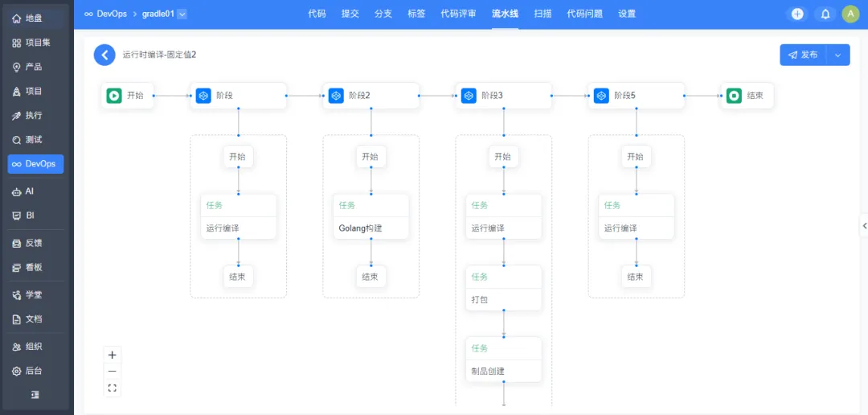Select DevOps in the sidebar
Image resolution: width=868 pixels, height=415 pixels.
point(35,164)
